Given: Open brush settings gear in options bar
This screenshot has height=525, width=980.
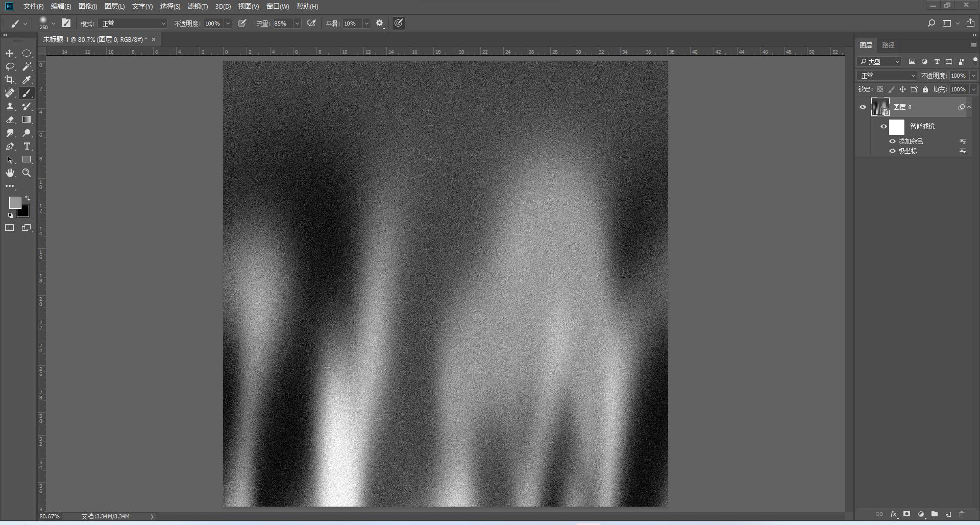Looking at the screenshot, I should pos(380,23).
